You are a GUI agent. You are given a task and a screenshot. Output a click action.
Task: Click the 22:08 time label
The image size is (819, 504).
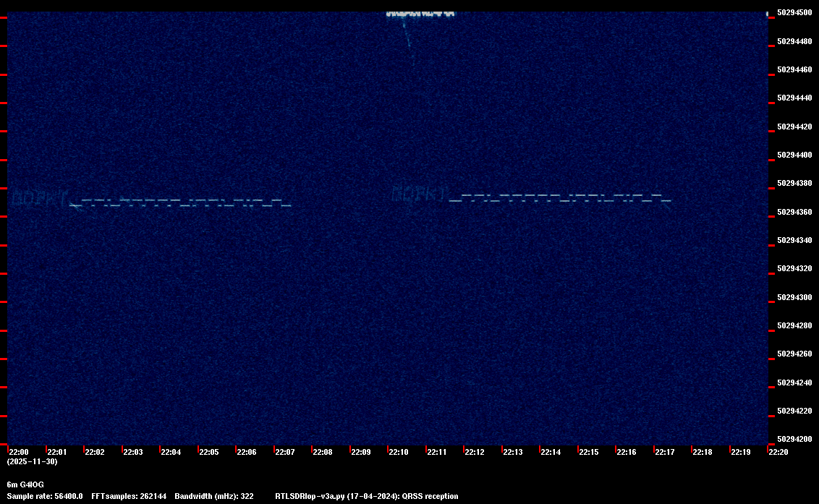click(x=323, y=452)
